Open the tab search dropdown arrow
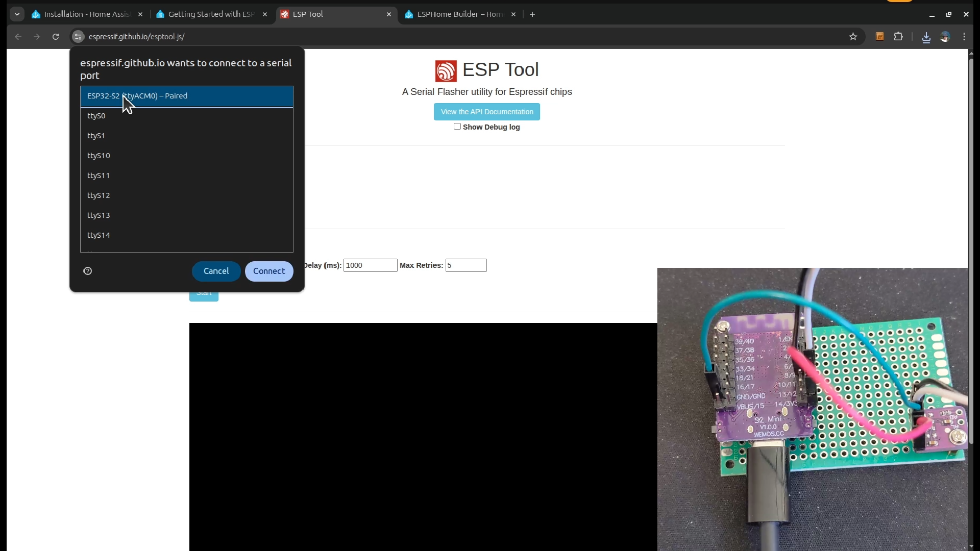This screenshot has height=551, width=980. click(17, 14)
